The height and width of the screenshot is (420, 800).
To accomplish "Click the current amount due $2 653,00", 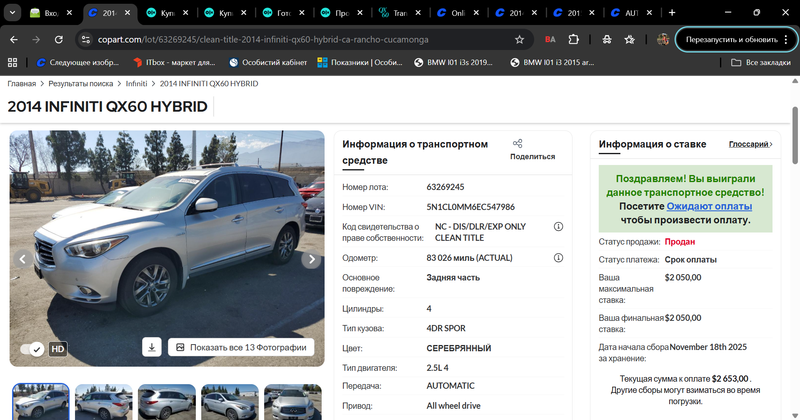I will click(730, 379).
